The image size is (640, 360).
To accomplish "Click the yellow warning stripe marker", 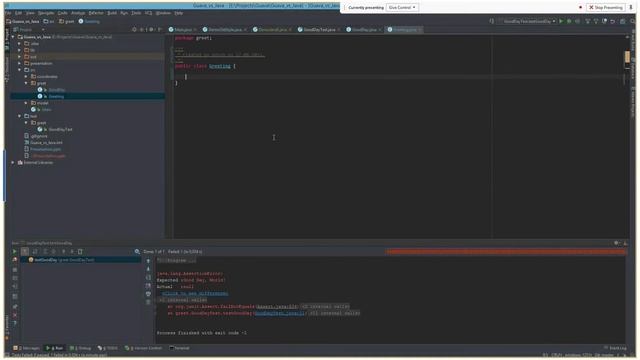I will tap(627, 57).
